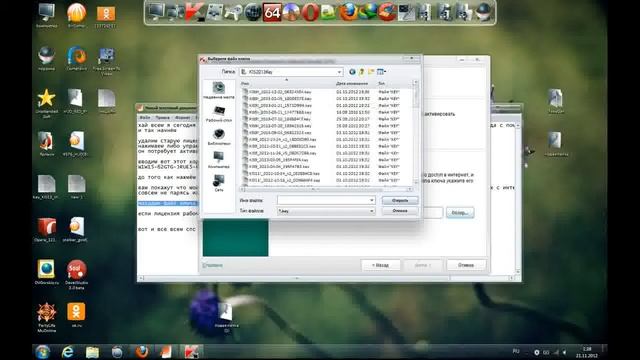Open CCleaner icon in the top dock
640x360 pixels.
click(x=387, y=12)
